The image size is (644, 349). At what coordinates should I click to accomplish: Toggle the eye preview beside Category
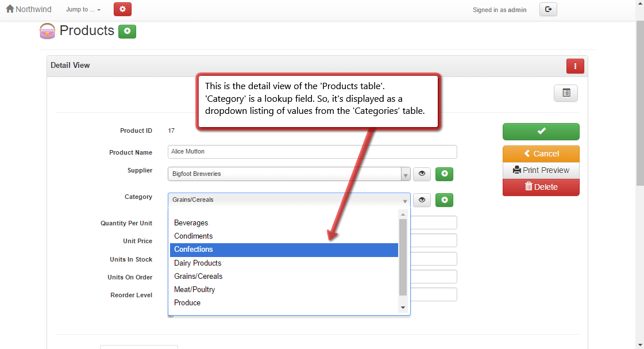pyautogui.click(x=422, y=200)
